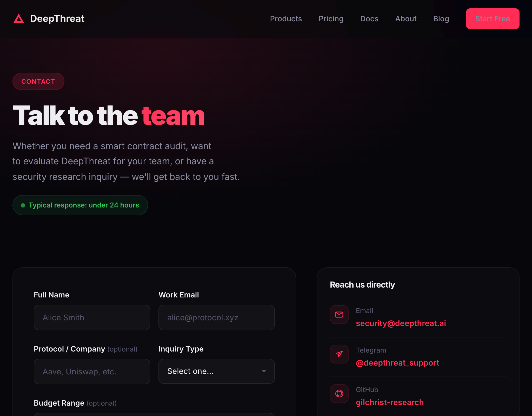Open the gilchrist-research GitHub link
This screenshot has width=532, height=416.
(390, 402)
